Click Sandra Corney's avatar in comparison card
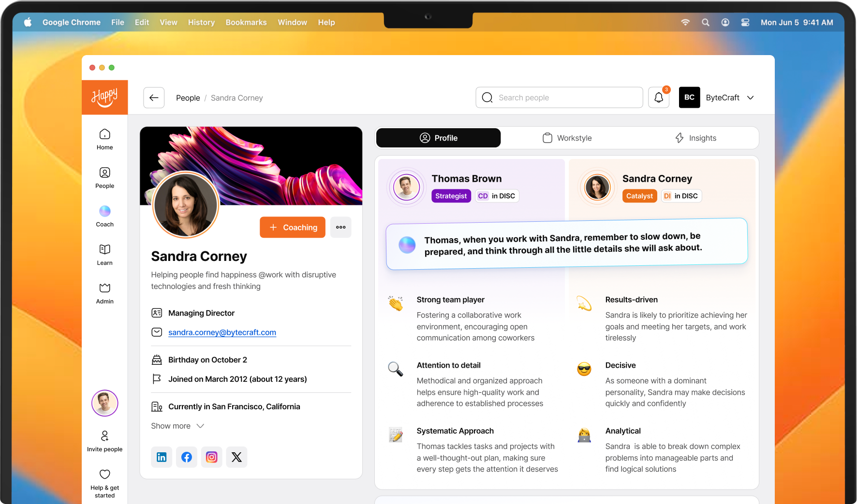Viewport: 857px width, 504px height. [597, 187]
